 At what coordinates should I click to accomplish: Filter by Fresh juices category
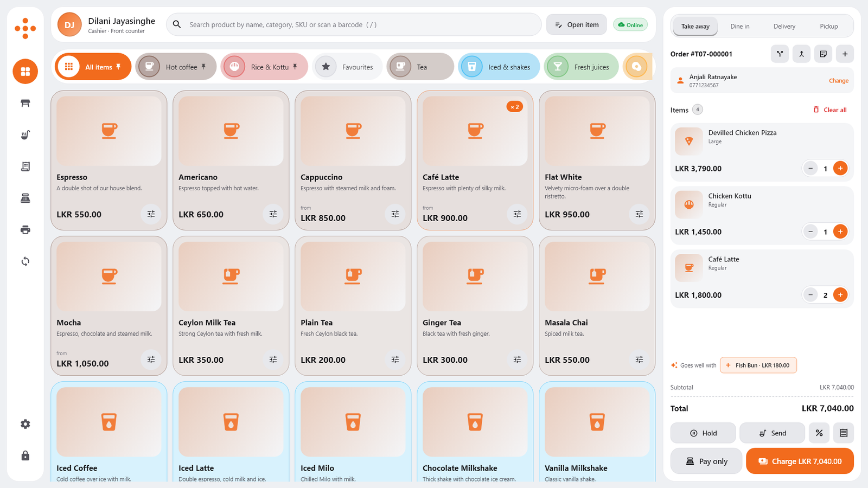coord(581,67)
